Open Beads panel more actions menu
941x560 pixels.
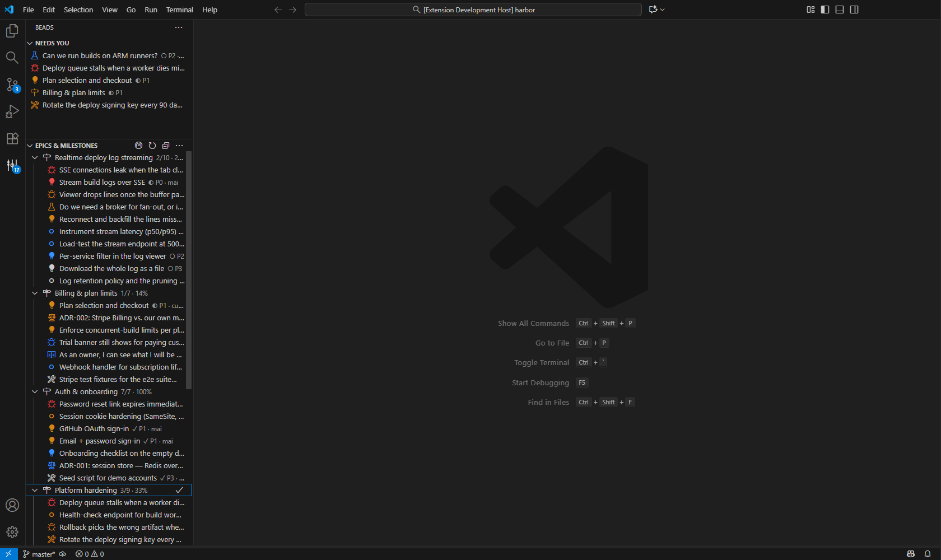[179, 27]
